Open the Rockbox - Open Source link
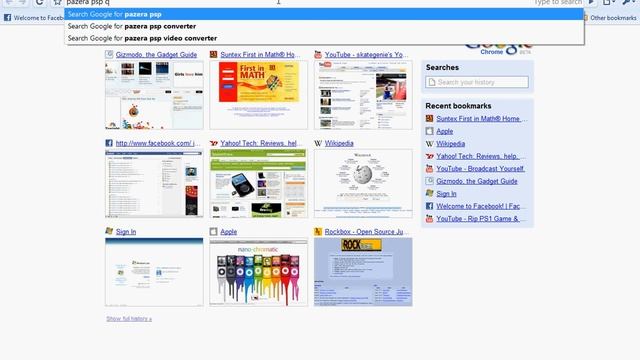The width and height of the screenshot is (640, 360). tap(366, 232)
